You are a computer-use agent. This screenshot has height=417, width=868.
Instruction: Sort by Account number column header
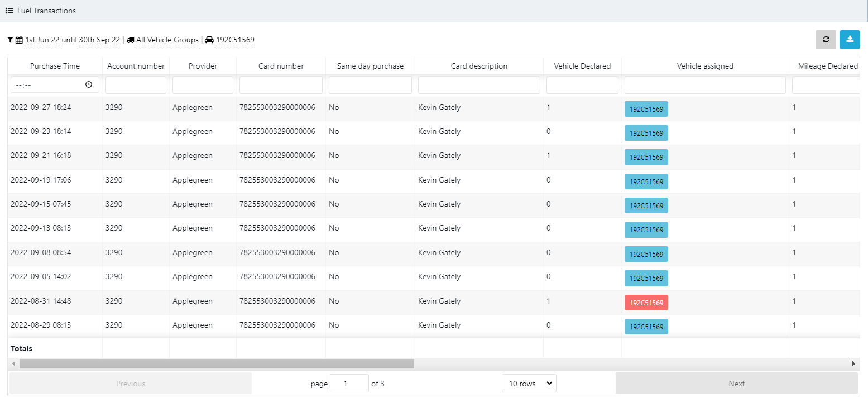click(136, 66)
